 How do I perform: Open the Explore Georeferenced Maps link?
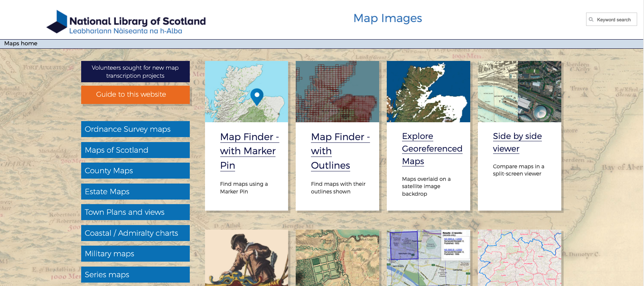[x=432, y=149]
